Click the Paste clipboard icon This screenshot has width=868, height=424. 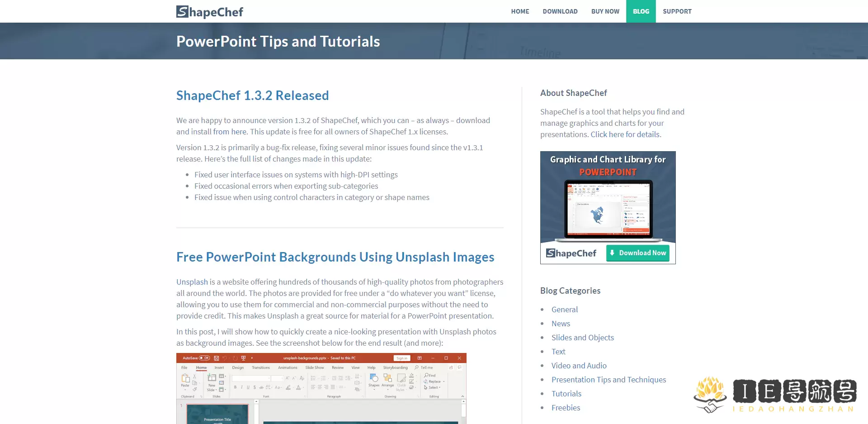(185, 378)
